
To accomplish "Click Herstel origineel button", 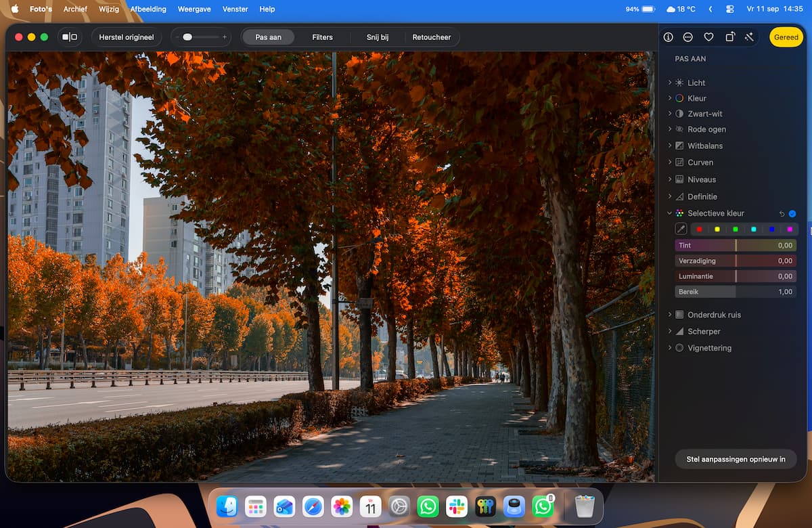I will point(127,37).
